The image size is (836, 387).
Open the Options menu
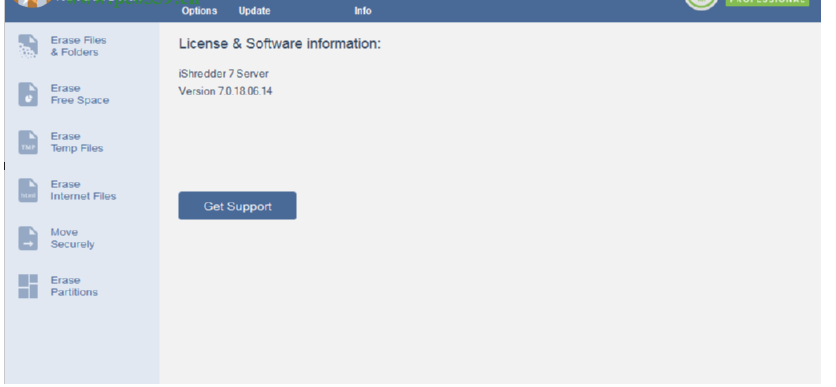tap(199, 11)
